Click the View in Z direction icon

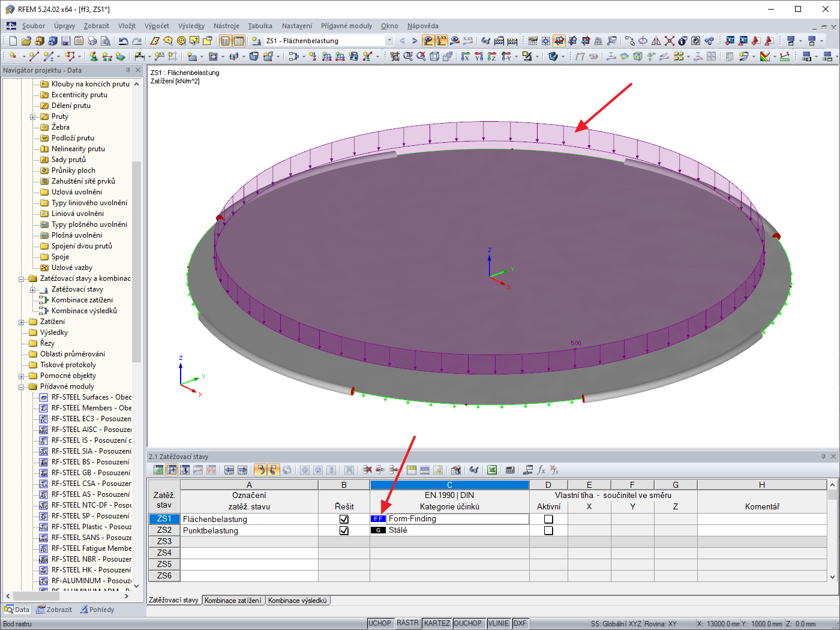(x=492, y=56)
